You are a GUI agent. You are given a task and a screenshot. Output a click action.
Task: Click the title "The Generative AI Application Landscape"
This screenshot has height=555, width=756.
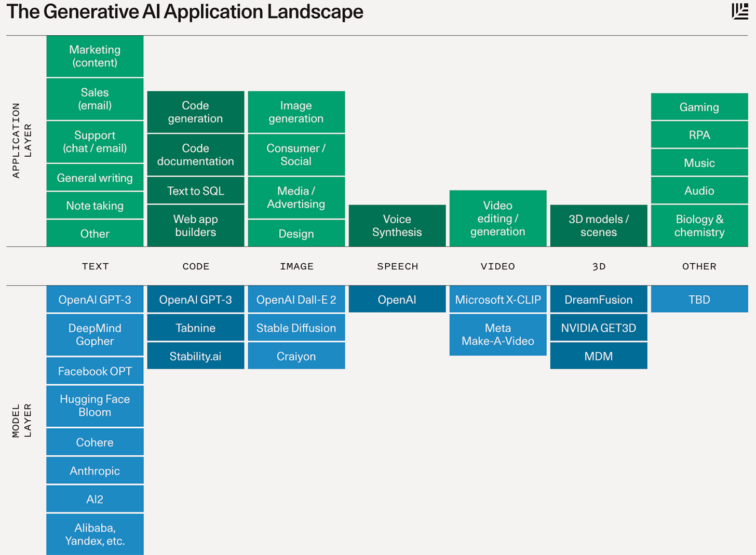click(x=185, y=11)
